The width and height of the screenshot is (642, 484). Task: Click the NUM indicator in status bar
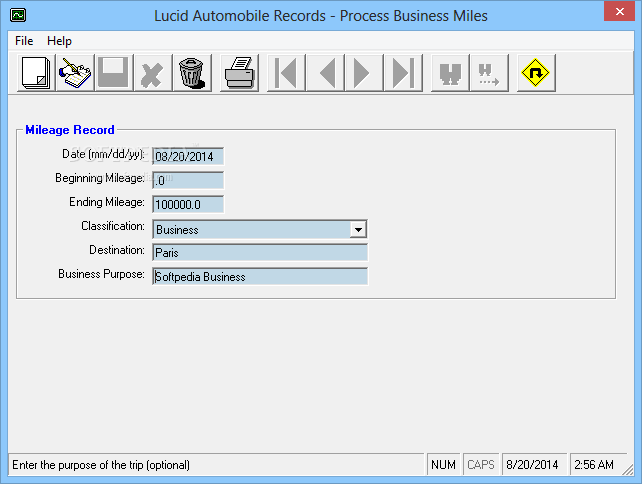click(x=443, y=465)
